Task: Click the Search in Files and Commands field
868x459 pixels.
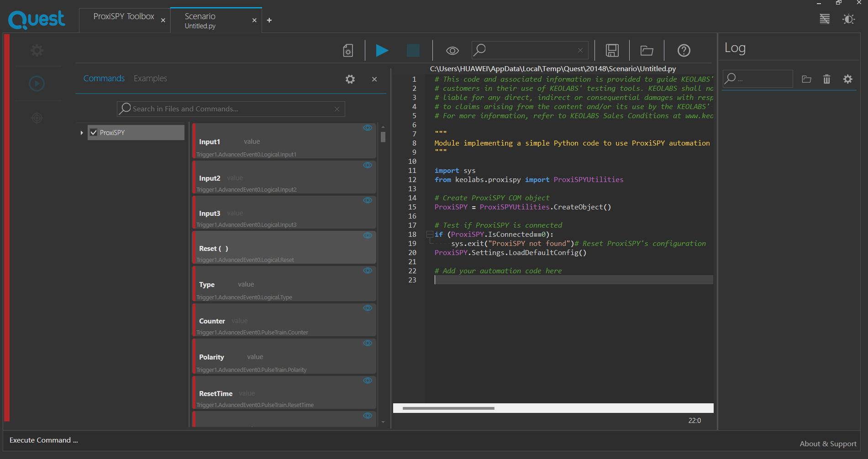Action: coord(231,109)
